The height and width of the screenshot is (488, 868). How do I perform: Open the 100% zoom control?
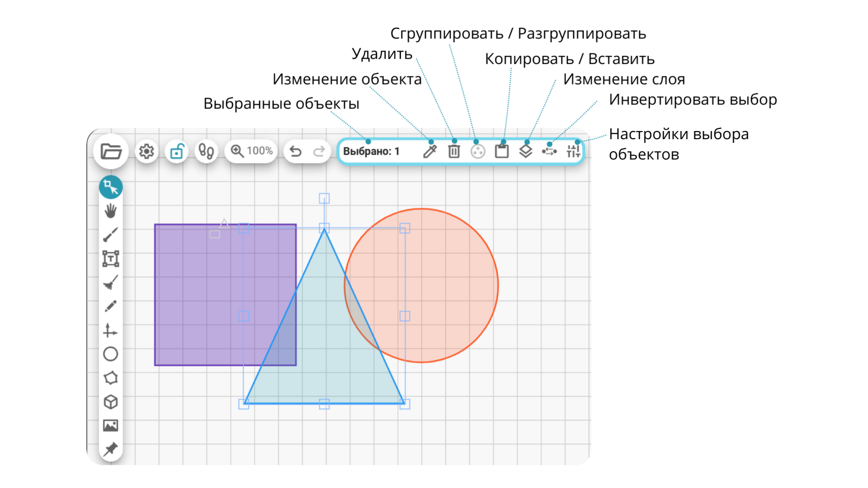(x=251, y=151)
